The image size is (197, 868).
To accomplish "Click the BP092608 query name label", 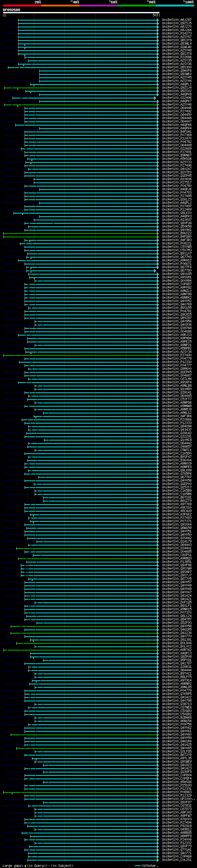I will coord(11,10).
